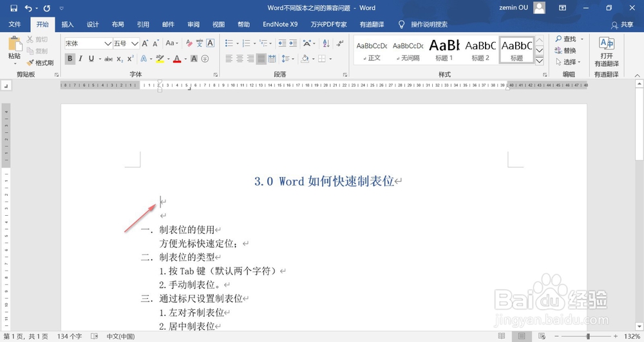Click Copy (复制) in clipboard group

(37, 51)
